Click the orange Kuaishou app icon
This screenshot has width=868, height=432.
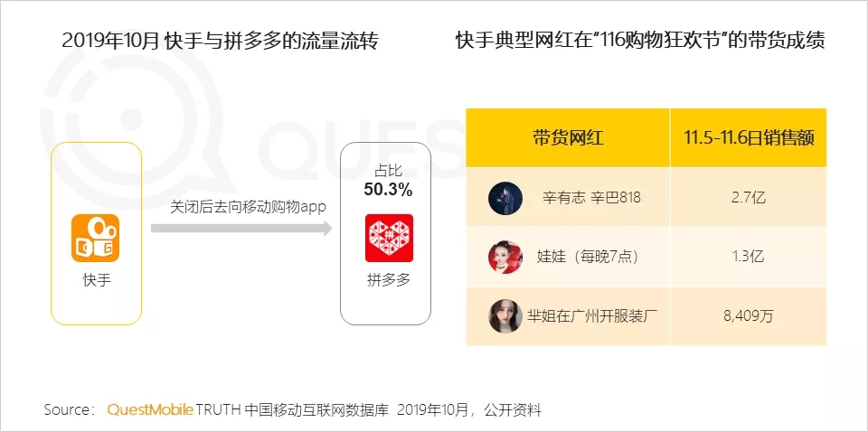[x=95, y=238]
